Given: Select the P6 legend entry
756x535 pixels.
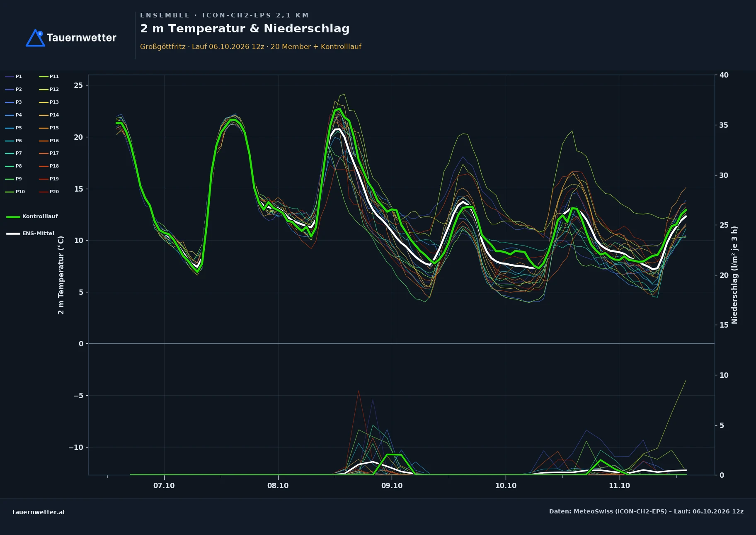Looking at the screenshot, I should click(x=14, y=141).
